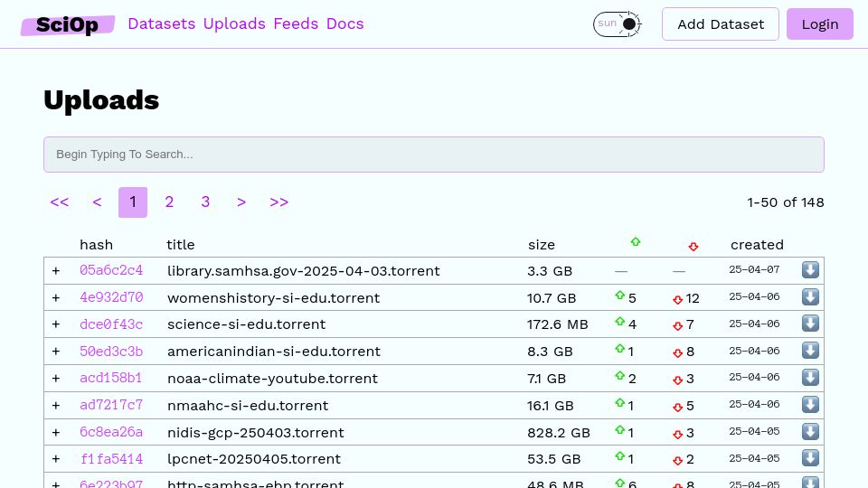The width and height of the screenshot is (868, 488).
Task: Download americanindian-si-edu.torrent via arrow icon
Action: click(810, 351)
